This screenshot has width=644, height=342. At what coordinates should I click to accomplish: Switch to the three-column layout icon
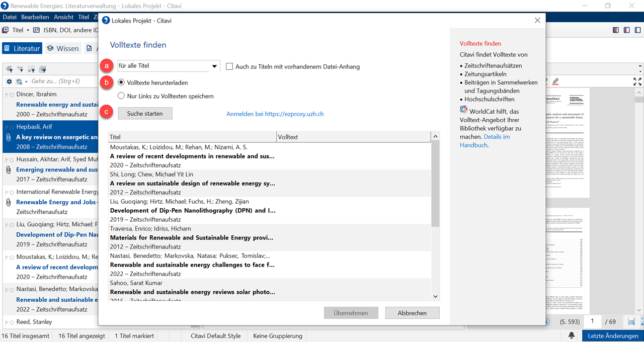click(x=615, y=30)
